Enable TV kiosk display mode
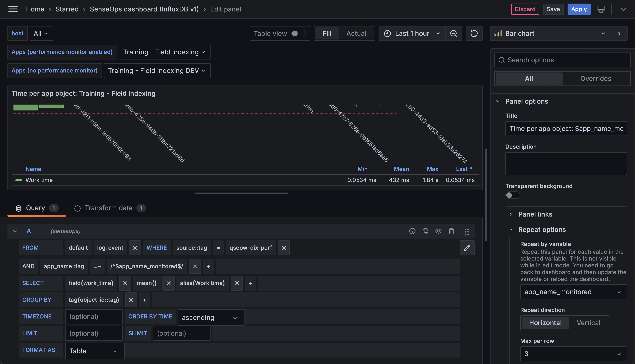The width and height of the screenshot is (635, 364). (601, 9)
